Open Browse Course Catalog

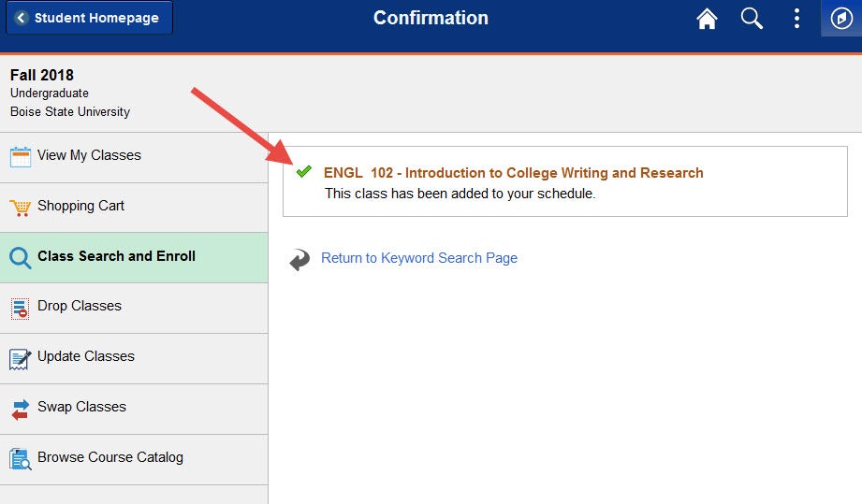(134, 459)
